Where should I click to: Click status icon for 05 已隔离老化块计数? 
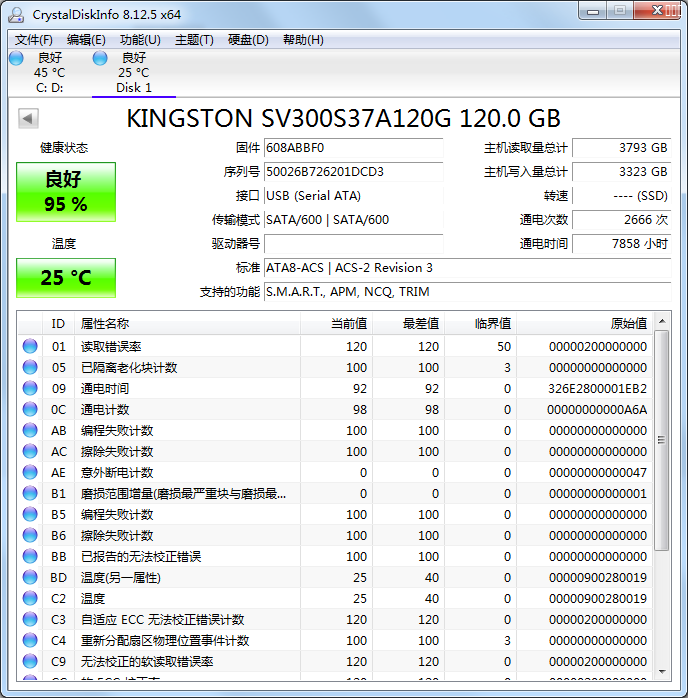click(30, 367)
